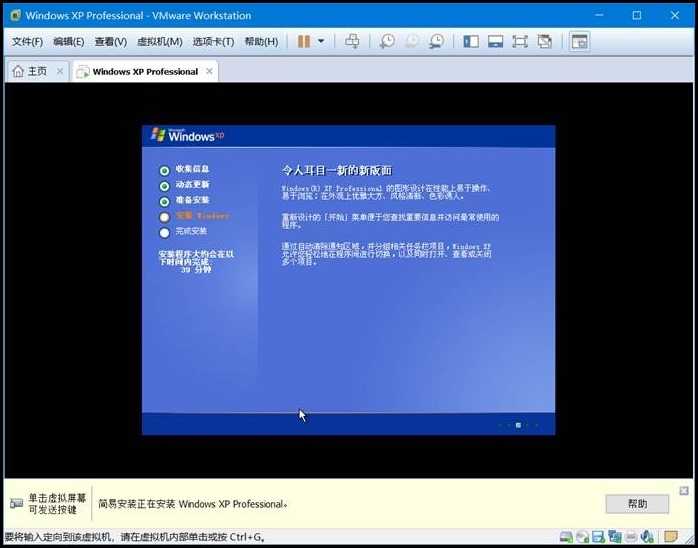Open the 选项卡(T) menu
The image size is (698, 548).
[213, 42]
